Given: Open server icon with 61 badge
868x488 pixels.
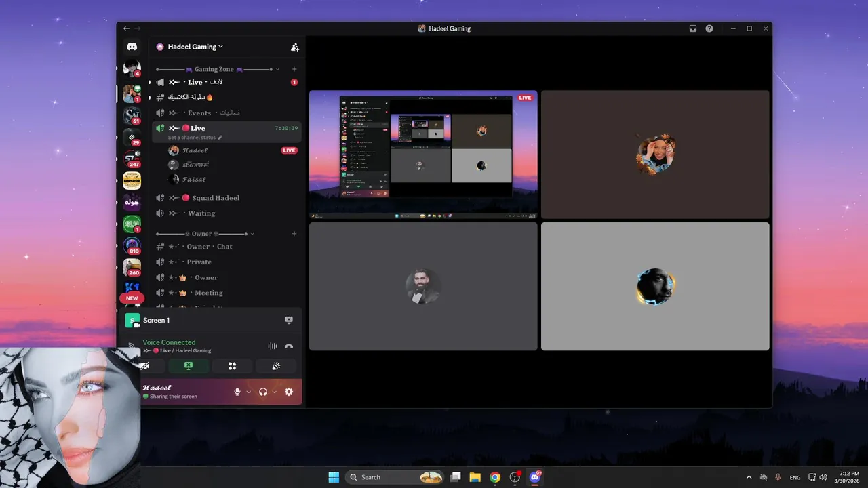Looking at the screenshot, I should click(132, 116).
